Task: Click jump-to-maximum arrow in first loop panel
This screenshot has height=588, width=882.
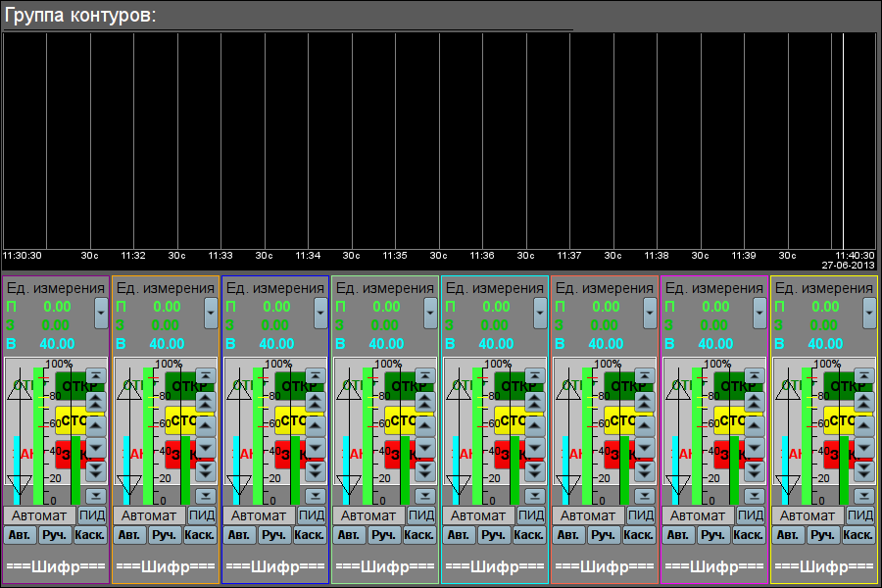Action: (95, 375)
